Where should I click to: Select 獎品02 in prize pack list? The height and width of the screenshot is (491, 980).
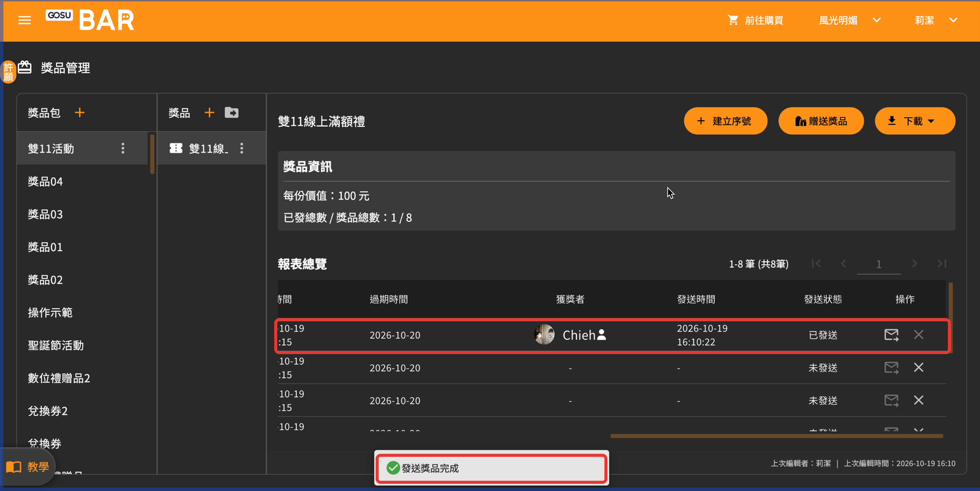click(x=82, y=280)
